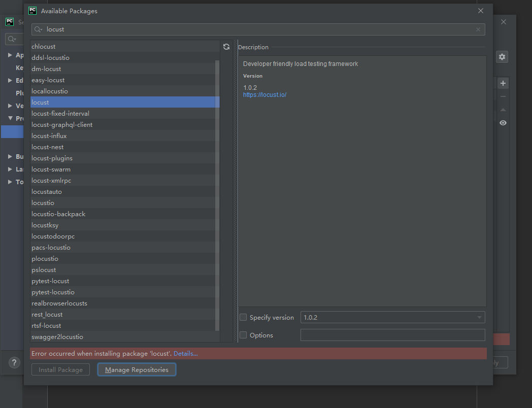The width and height of the screenshot is (532, 408).
Task: Select the chlocust package
Action: click(125, 47)
